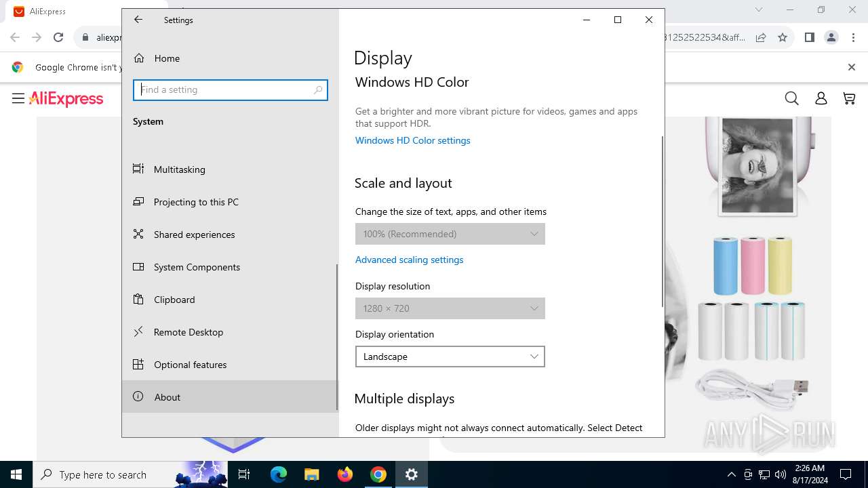This screenshot has width=868, height=488.
Task: Open Windows HD Color settings link
Action: tap(412, 140)
